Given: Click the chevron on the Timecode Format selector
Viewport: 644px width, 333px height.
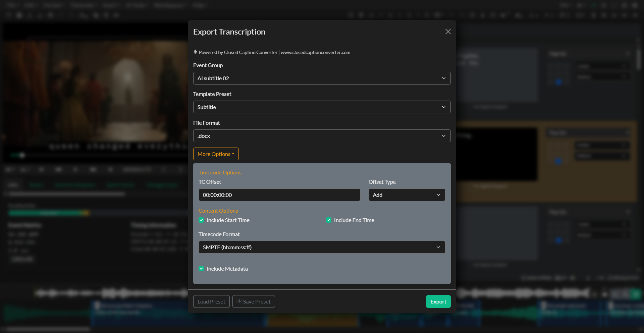Looking at the screenshot, I should pyautogui.click(x=438, y=247).
